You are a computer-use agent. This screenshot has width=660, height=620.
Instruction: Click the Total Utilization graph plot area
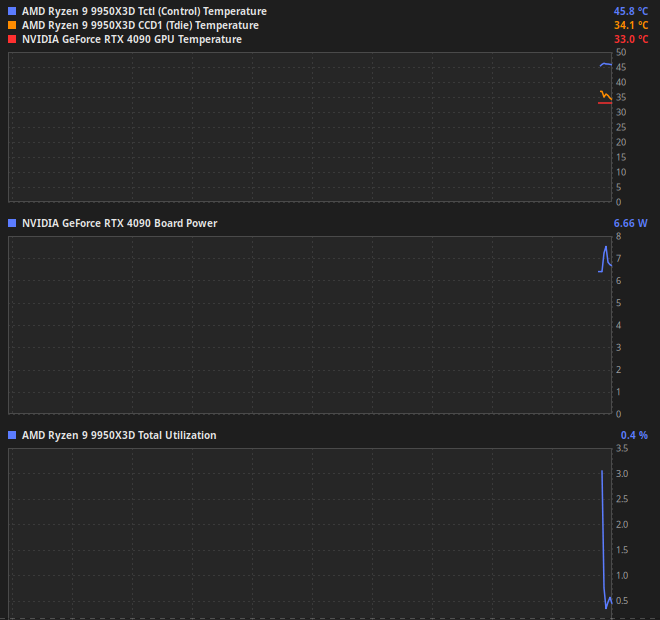click(310, 534)
